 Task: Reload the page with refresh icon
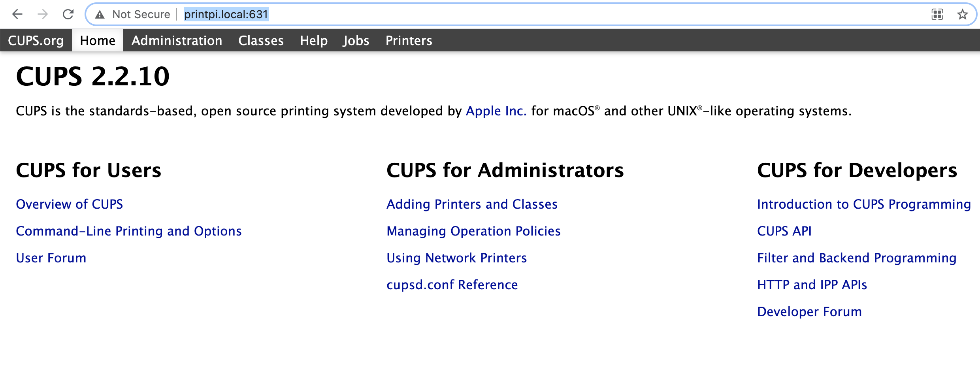click(x=68, y=15)
